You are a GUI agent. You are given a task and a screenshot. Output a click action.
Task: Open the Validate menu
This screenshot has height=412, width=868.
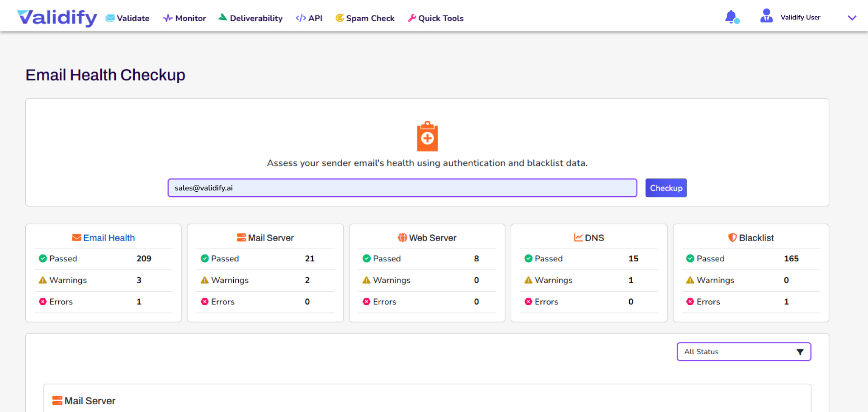click(x=127, y=18)
